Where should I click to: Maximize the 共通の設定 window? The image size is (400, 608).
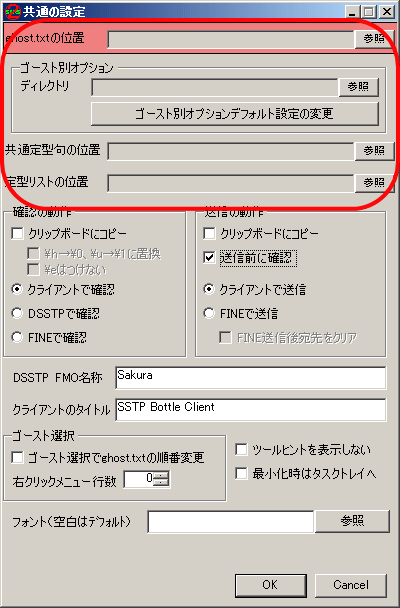tap(369, 12)
